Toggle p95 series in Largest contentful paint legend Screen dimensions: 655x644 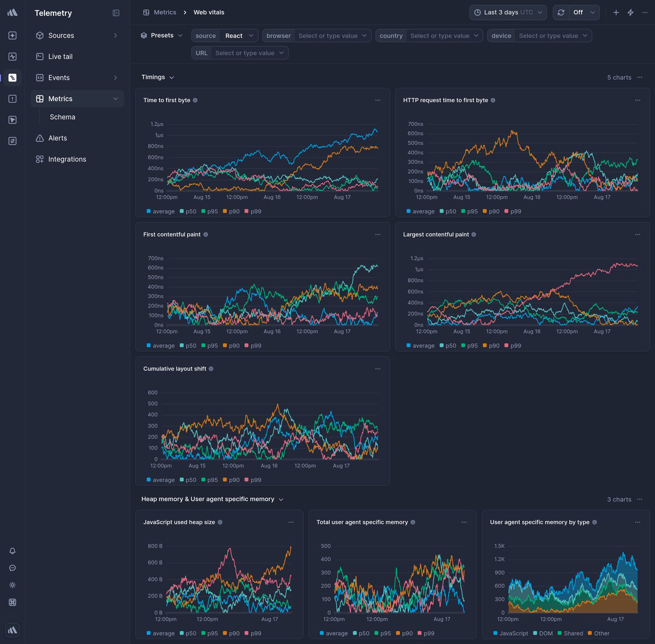point(469,346)
